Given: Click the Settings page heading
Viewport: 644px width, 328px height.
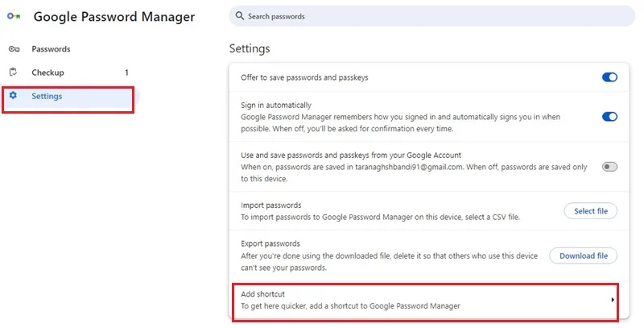Looking at the screenshot, I should click(250, 48).
